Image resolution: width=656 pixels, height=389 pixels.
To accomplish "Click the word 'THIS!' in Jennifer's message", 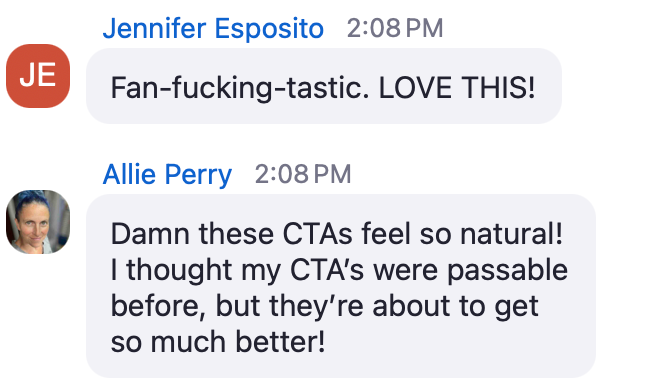I will click(x=498, y=88).
